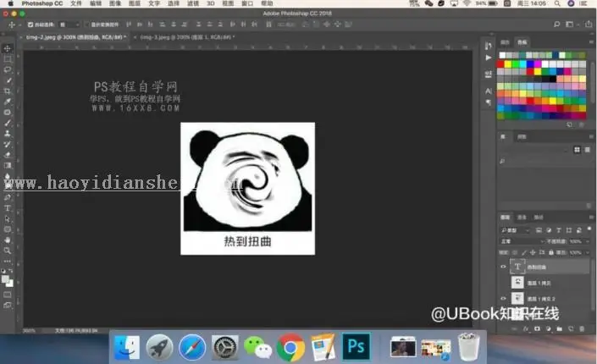This screenshot has height=364, width=597.
Task: Hide the text layer via its eye icon
Action: pos(503,267)
